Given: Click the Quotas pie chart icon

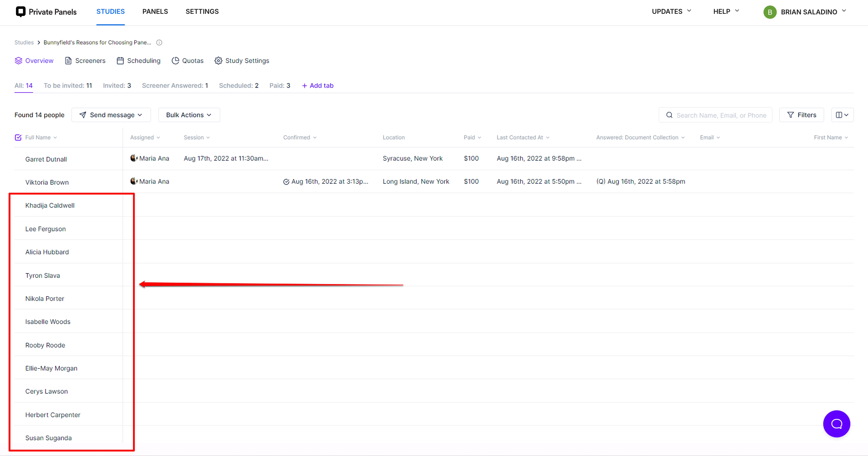Looking at the screenshot, I should click(x=175, y=61).
